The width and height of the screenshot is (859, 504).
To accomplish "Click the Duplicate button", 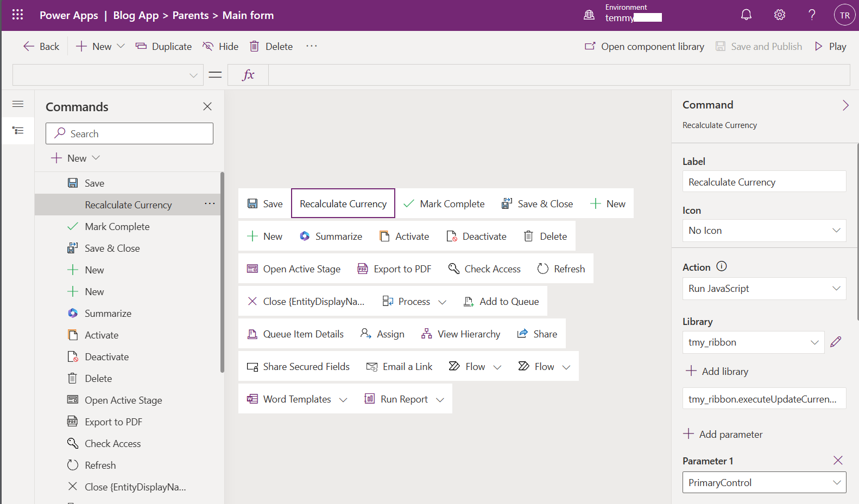I will coord(163,46).
